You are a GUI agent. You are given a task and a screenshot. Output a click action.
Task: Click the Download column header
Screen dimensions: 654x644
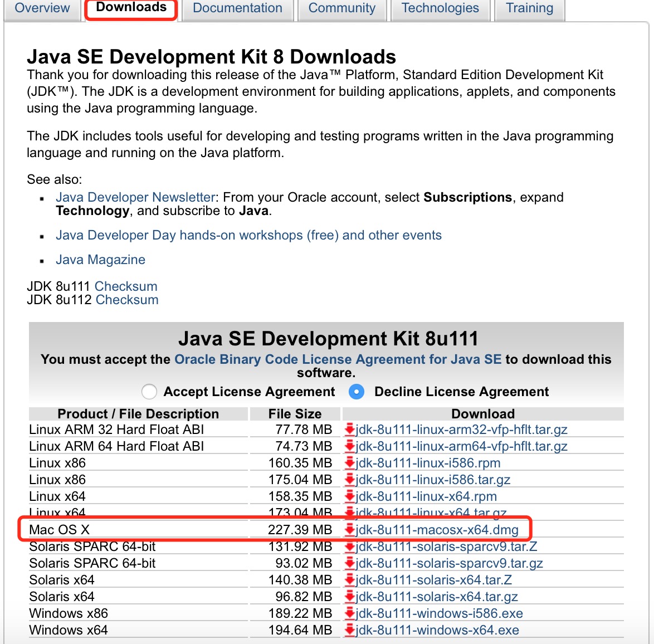(x=483, y=413)
